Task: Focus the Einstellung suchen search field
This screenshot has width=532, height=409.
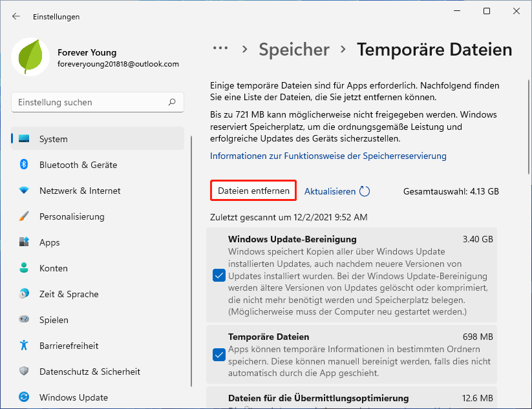Action: pyautogui.click(x=98, y=102)
